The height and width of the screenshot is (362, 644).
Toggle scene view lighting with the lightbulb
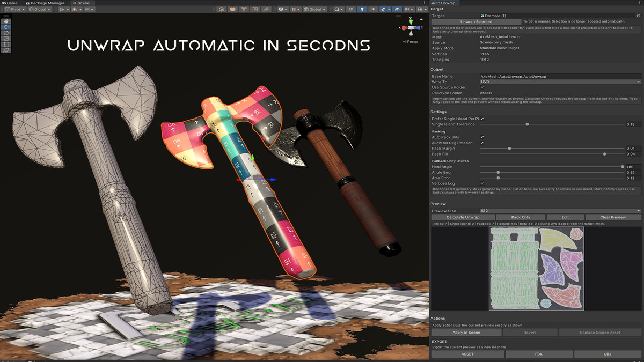tap(362, 9)
